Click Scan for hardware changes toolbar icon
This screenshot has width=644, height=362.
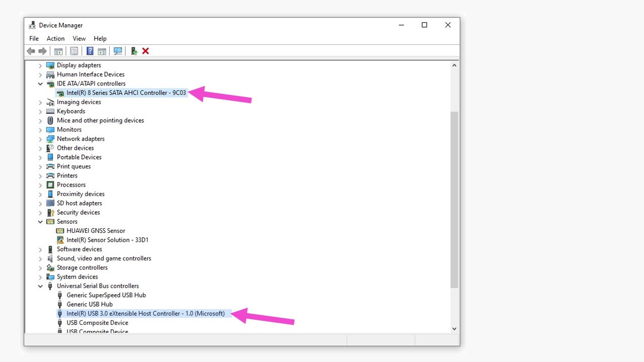[x=118, y=51]
